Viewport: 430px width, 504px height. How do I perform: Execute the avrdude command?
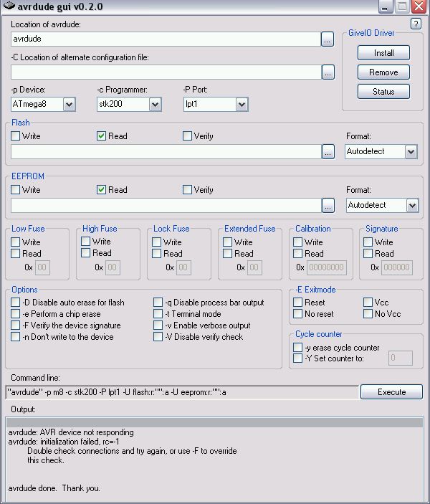(x=391, y=392)
